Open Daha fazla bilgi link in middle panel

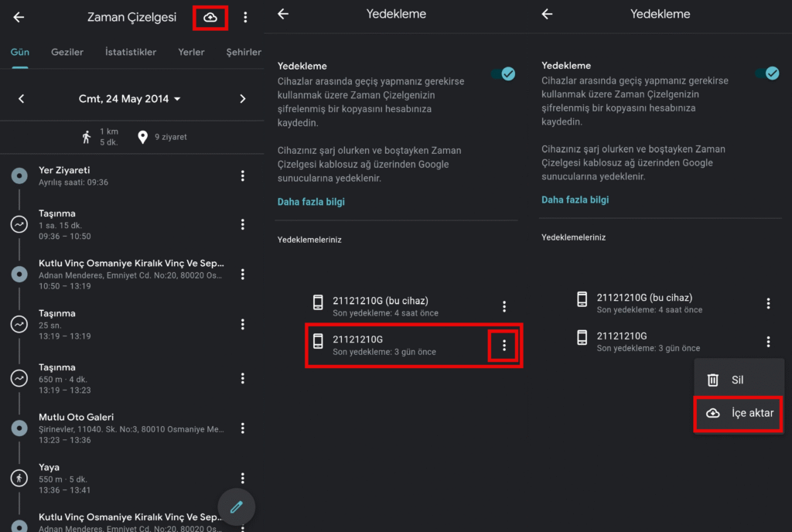(311, 202)
